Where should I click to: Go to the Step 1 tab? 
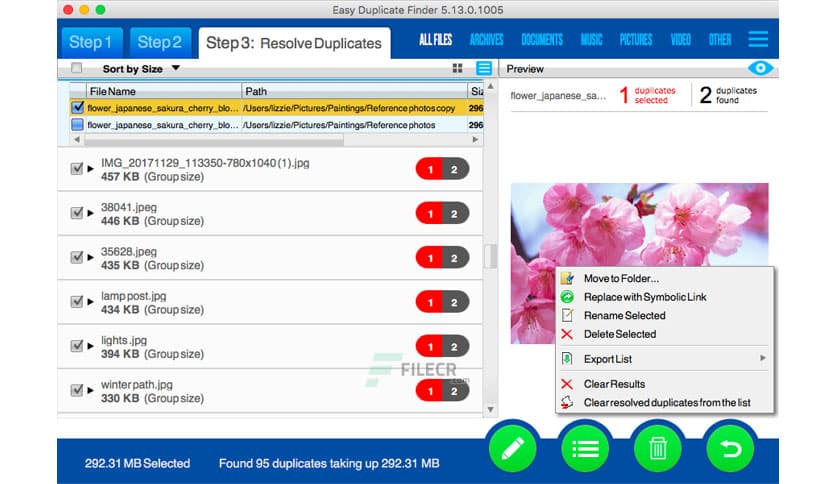[x=92, y=42]
